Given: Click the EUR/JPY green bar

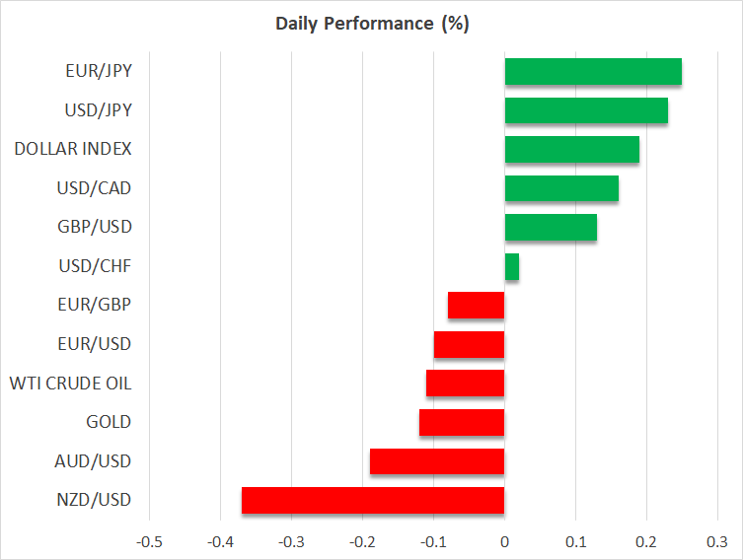Looking at the screenshot, I should [x=592, y=72].
